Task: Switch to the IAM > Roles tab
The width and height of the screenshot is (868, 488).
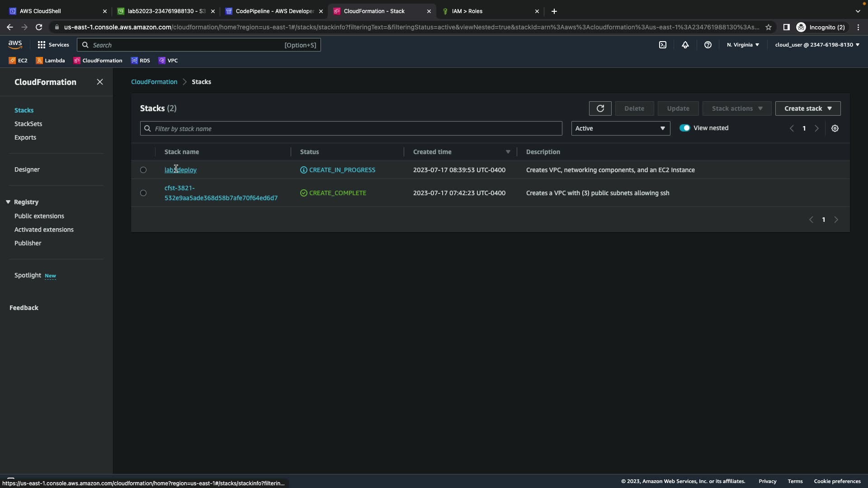Action: click(x=490, y=11)
